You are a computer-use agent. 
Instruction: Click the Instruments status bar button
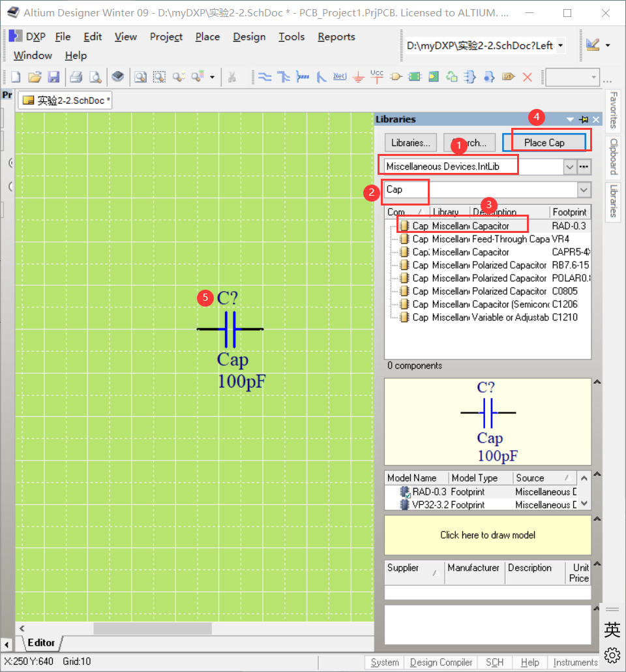tap(574, 662)
